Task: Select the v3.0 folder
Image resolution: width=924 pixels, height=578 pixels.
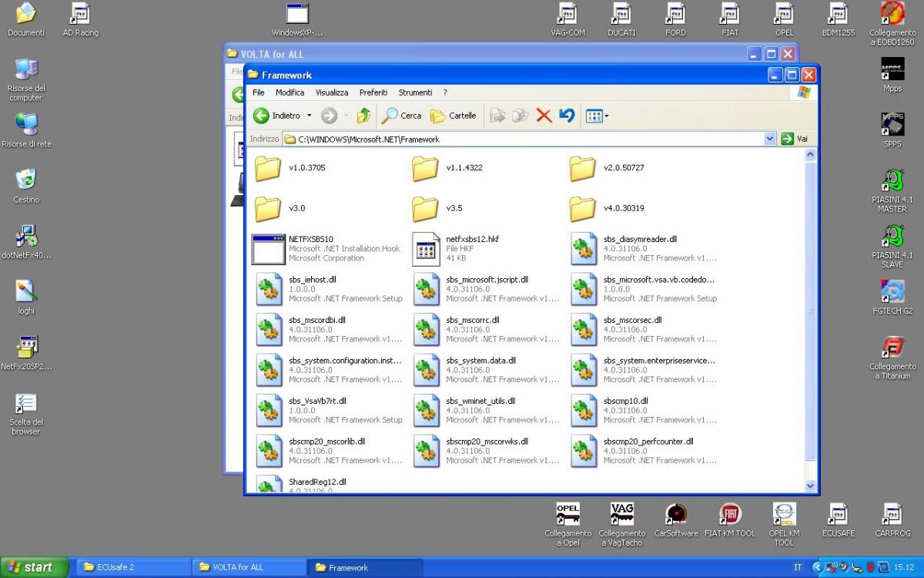Action: (x=280, y=208)
